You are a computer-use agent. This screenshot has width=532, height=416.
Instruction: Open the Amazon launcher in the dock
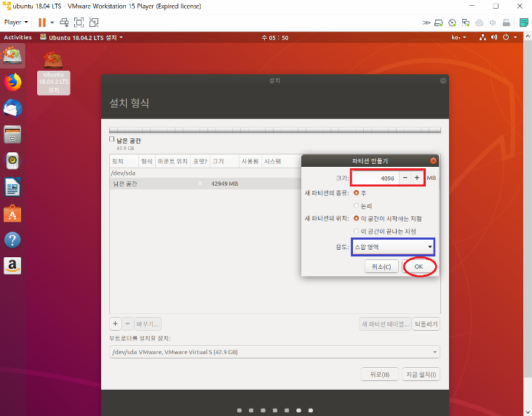click(12, 266)
